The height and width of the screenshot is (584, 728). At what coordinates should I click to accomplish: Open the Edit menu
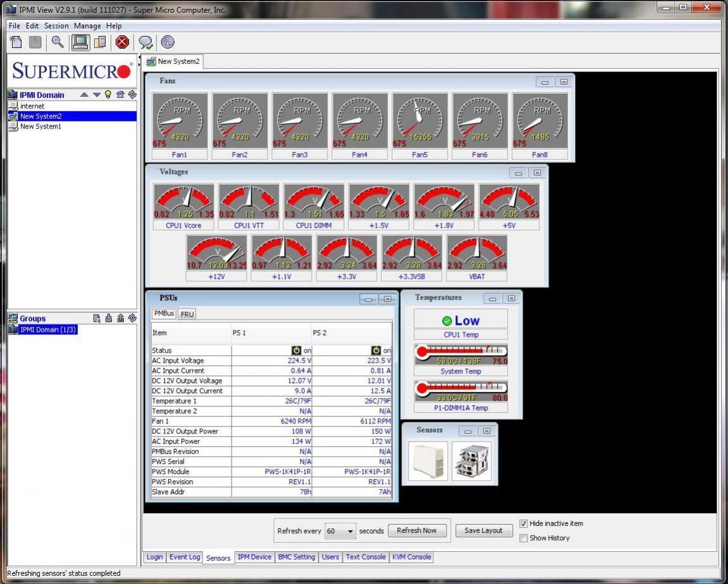point(32,26)
